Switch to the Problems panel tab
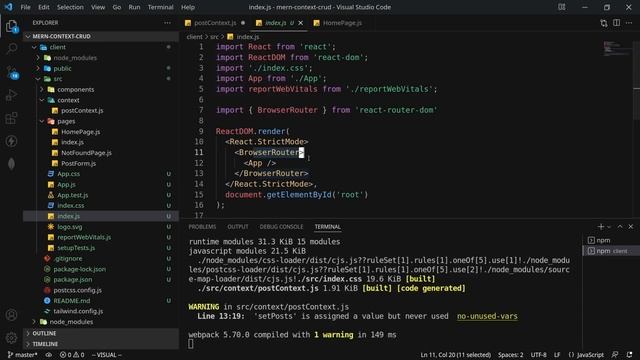The height and width of the screenshot is (360, 640). point(202,227)
